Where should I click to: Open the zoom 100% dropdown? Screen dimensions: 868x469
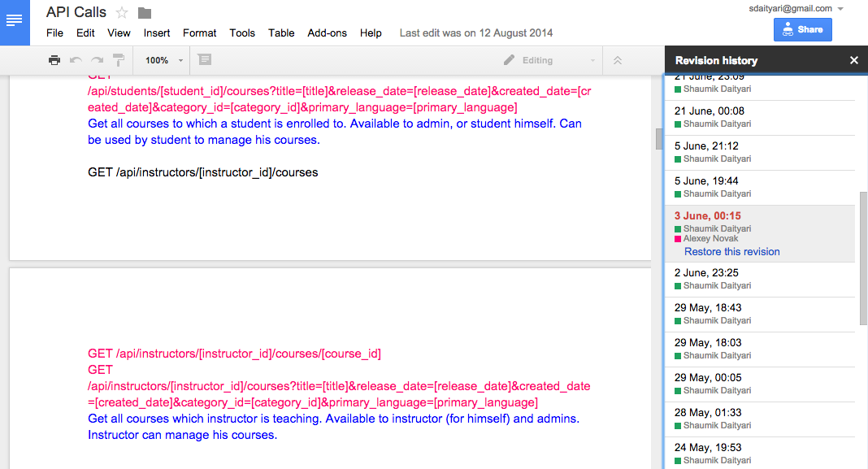(x=164, y=60)
